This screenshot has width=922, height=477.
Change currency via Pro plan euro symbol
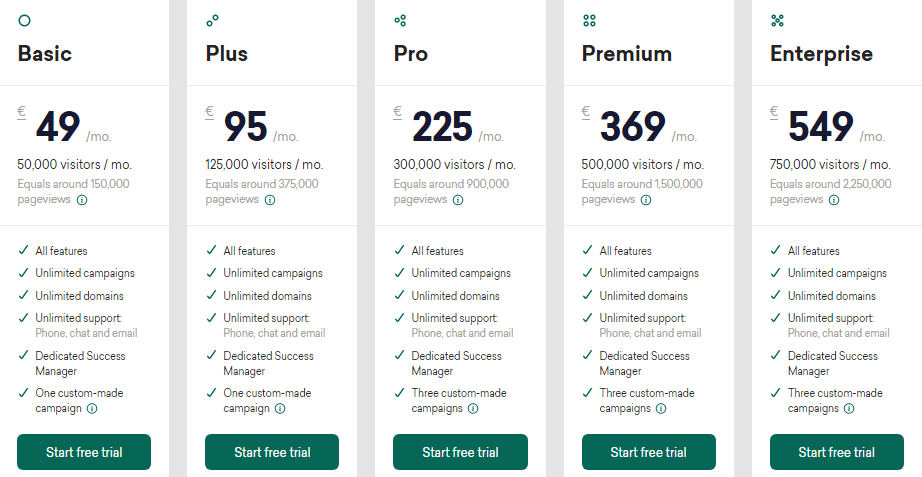click(397, 112)
